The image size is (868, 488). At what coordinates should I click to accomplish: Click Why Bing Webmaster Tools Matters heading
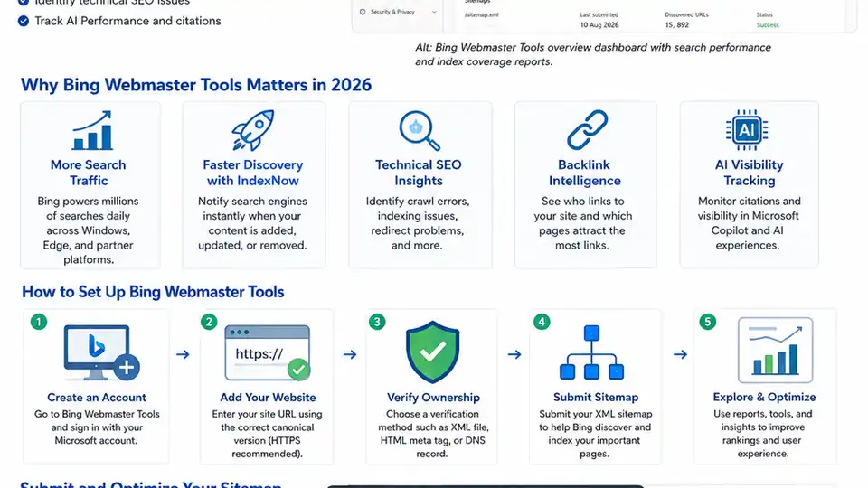click(196, 85)
